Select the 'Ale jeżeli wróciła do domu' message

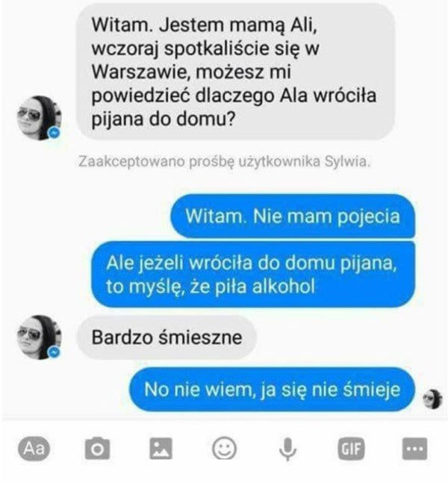[x=253, y=275]
